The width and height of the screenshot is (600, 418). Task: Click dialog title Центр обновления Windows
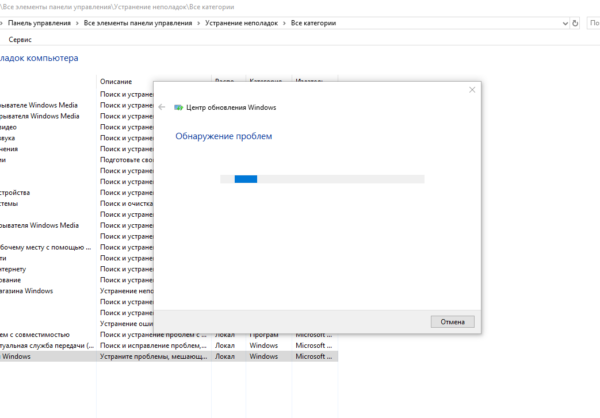tap(231, 108)
